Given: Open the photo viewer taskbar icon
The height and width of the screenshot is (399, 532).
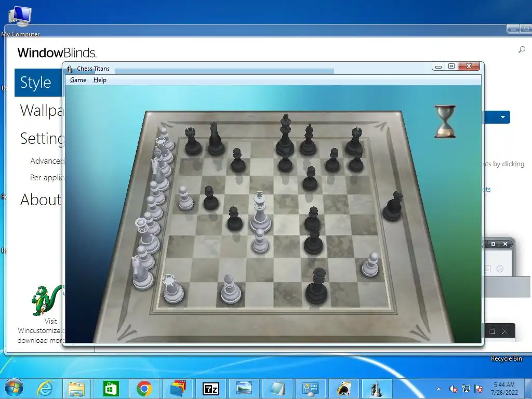Looking at the screenshot, I should point(244,389).
